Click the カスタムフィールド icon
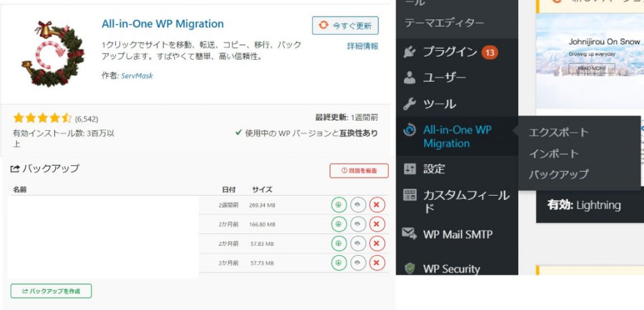644x310 pixels. click(x=409, y=195)
